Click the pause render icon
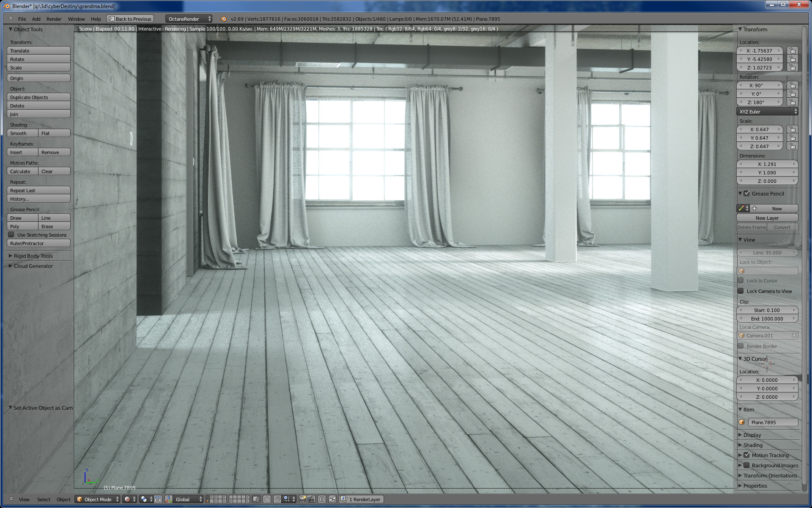Screen dimensions: 812x508 coord(322,500)
